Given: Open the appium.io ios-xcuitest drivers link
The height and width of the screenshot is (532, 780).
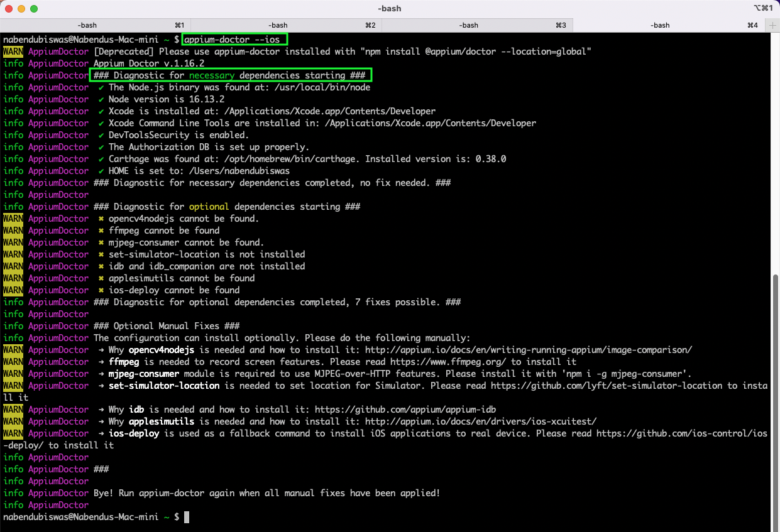Looking at the screenshot, I should (x=481, y=421).
